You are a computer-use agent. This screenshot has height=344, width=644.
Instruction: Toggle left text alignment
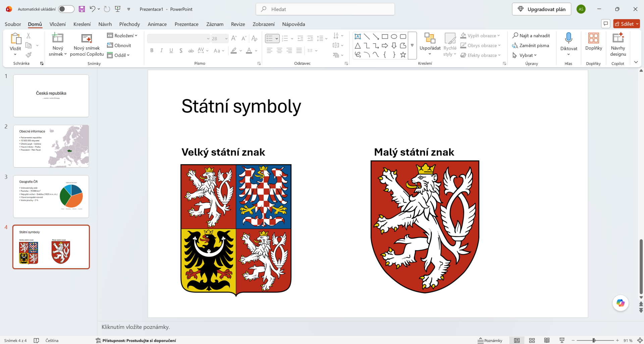point(269,51)
